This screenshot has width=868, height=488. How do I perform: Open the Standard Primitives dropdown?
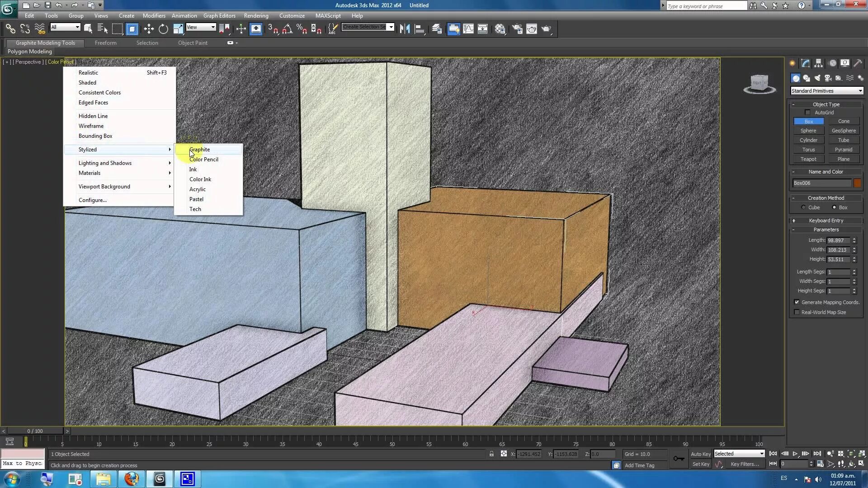[x=826, y=91]
